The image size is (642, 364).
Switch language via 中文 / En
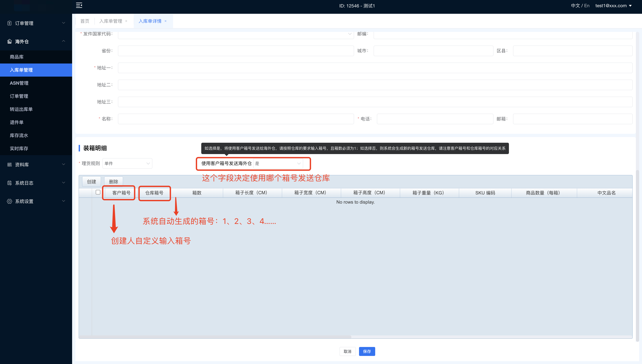[580, 6]
